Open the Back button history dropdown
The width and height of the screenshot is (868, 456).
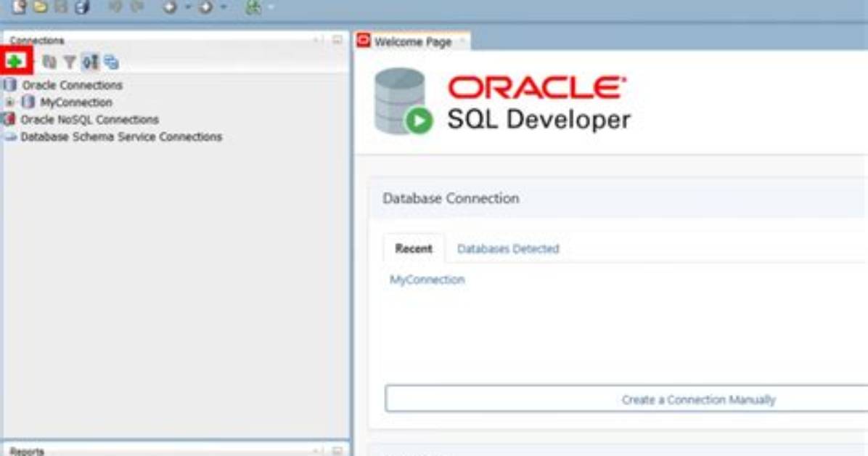tap(188, 7)
